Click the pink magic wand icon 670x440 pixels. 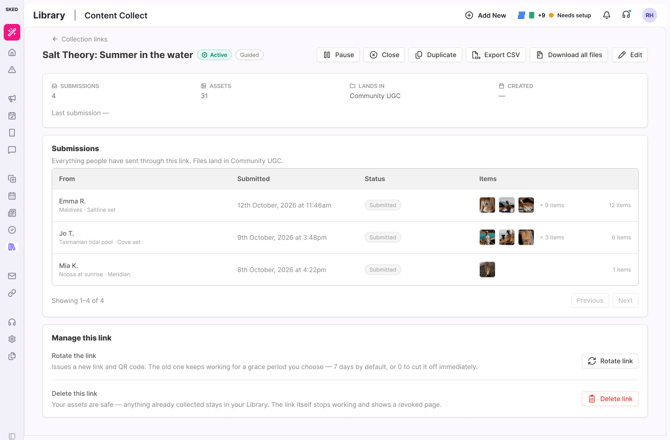coord(12,32)
